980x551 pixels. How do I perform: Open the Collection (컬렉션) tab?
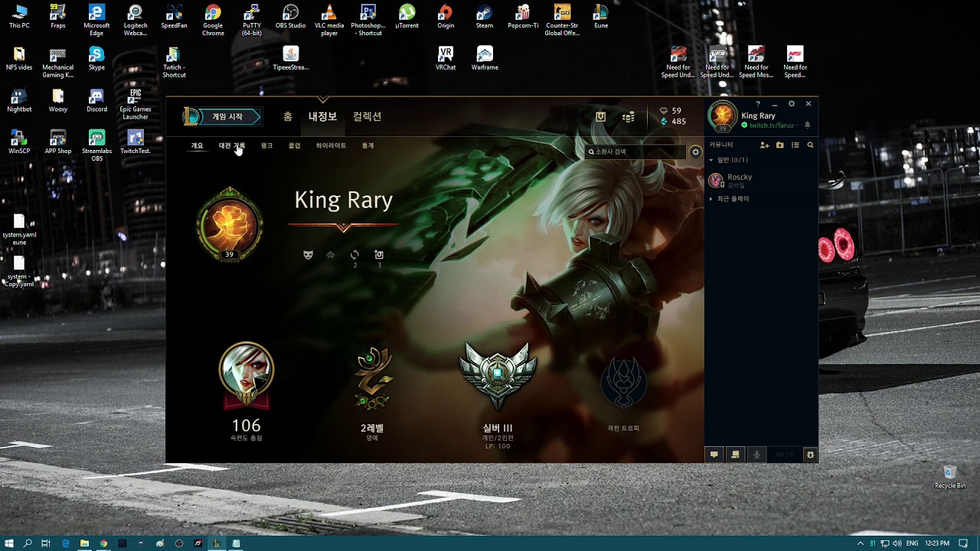click(x=367, y=116)
